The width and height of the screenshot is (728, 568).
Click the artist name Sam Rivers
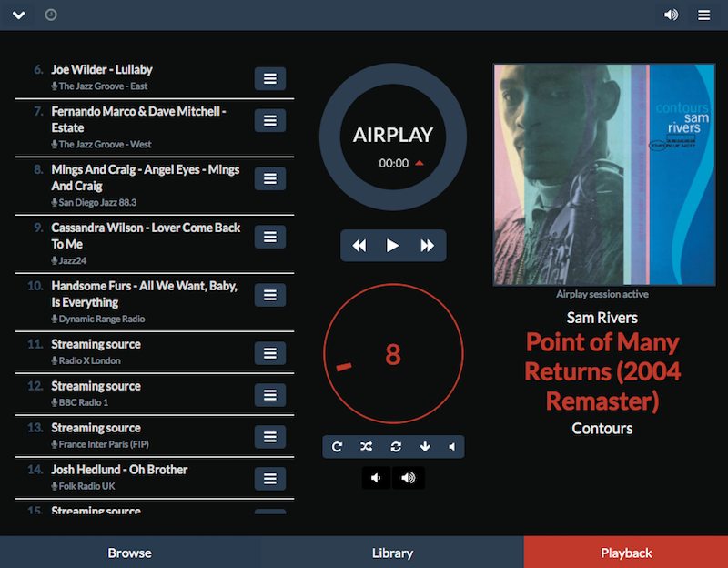tap(602, 318)
